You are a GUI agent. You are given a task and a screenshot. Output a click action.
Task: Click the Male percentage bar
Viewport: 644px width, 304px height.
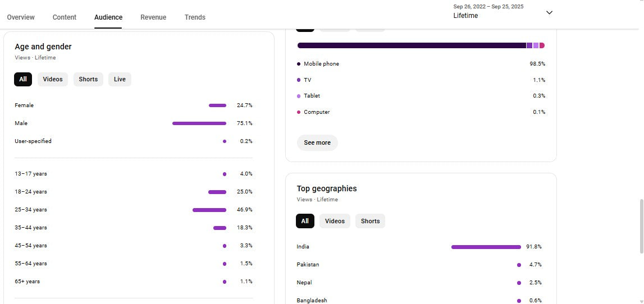click(199, 123)
